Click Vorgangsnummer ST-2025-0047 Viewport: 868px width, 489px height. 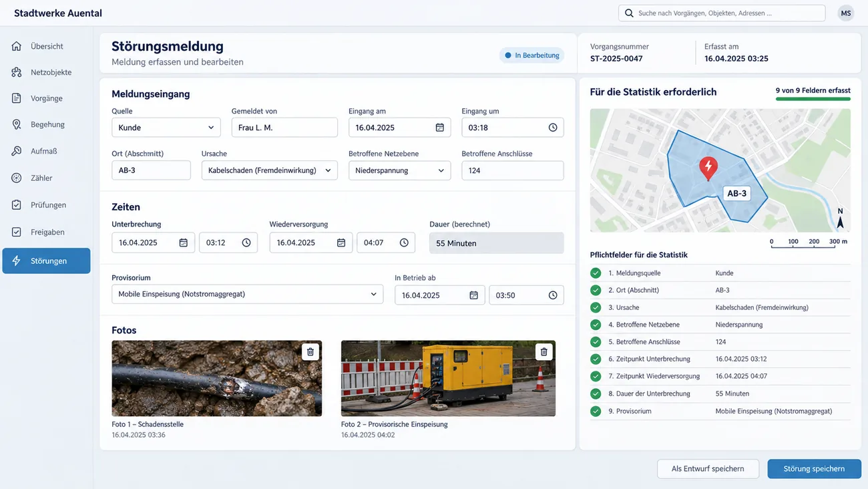616,59
